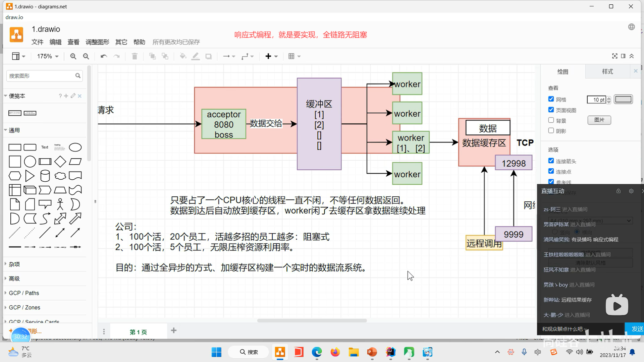This screenshot has width=644, height=362.
Task: Click the delete trash icon
Action: coord(135,56)
